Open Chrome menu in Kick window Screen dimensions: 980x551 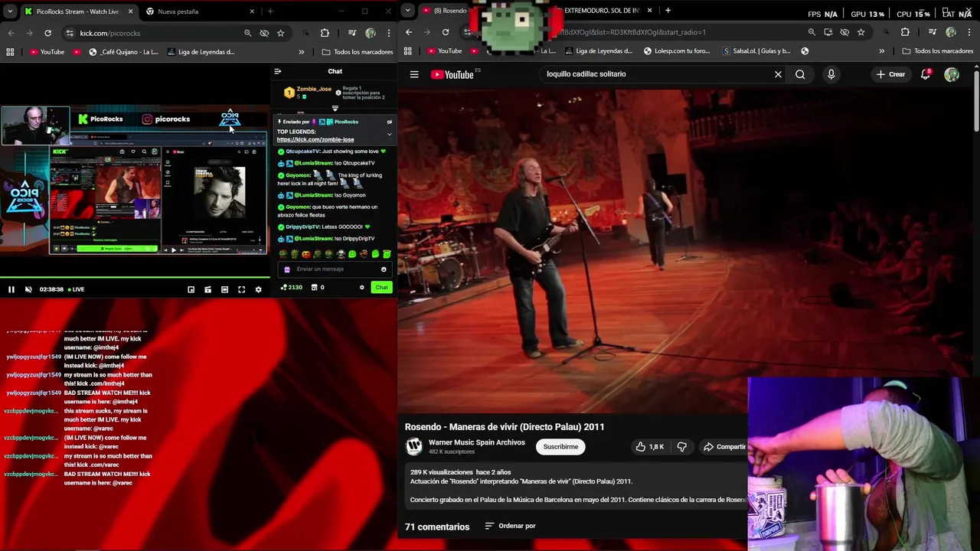pyautogui.click(x=388, y=33)
